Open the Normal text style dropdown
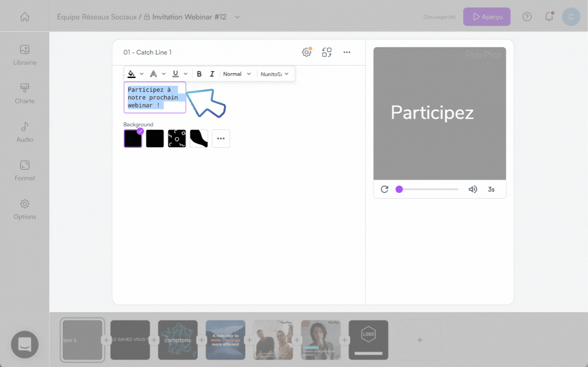 [x=237, y=74]
